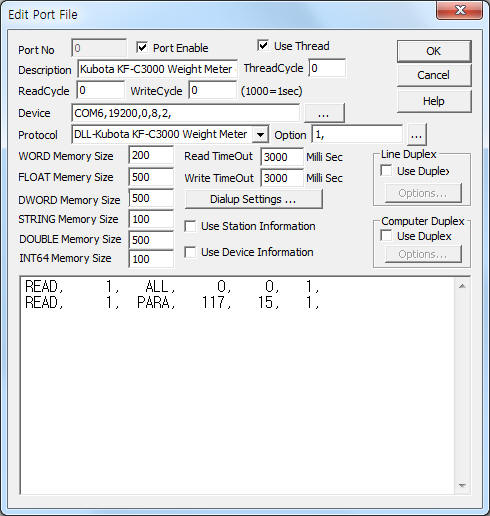The height and width of the screenshot is (516, 490).
Task: Open the Device browse button
Action: click(x=324, y=114)
